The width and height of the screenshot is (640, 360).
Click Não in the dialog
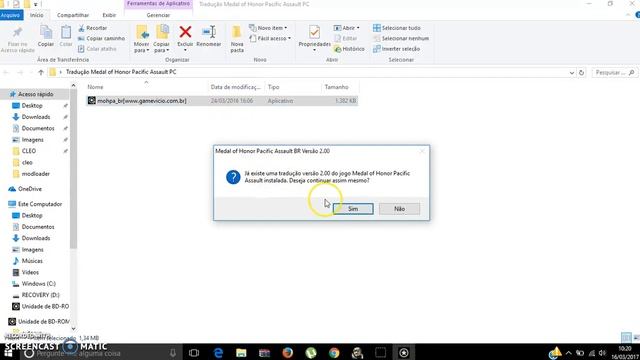coord(399,209)
